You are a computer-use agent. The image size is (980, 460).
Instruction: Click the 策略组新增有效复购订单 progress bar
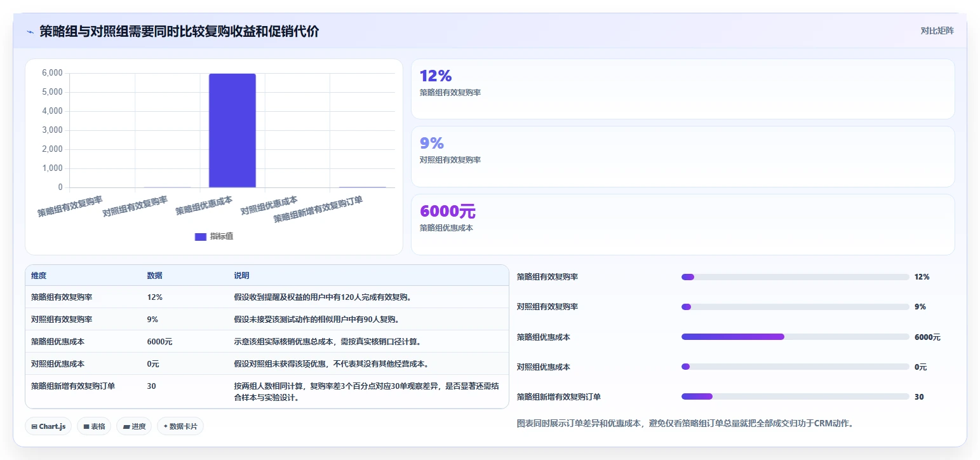click(x=795, y=396)
